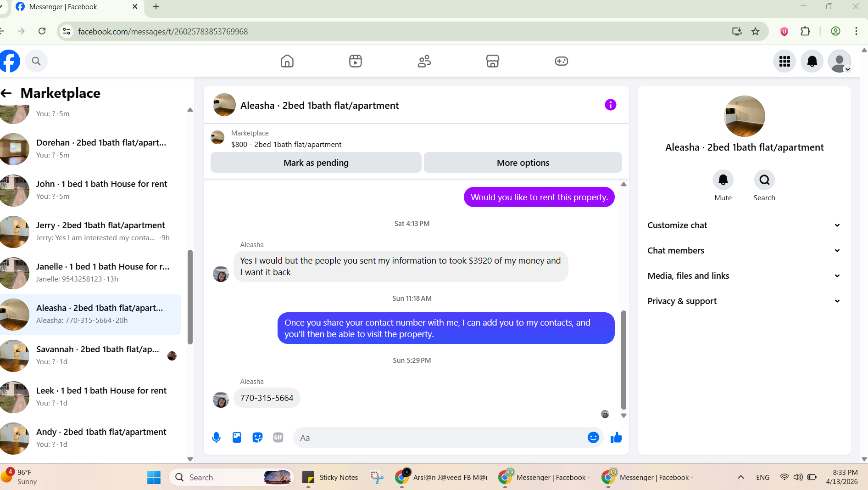Open the Notifications bell in header

point(812,61)
